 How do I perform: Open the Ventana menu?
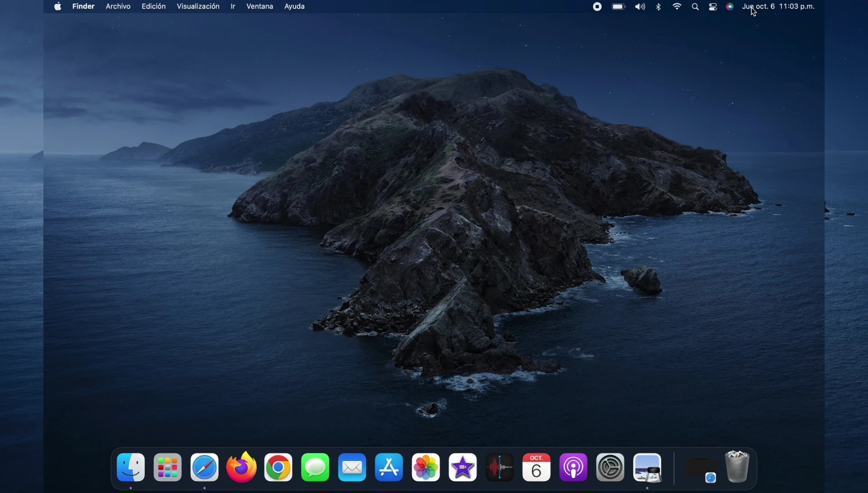260,6
